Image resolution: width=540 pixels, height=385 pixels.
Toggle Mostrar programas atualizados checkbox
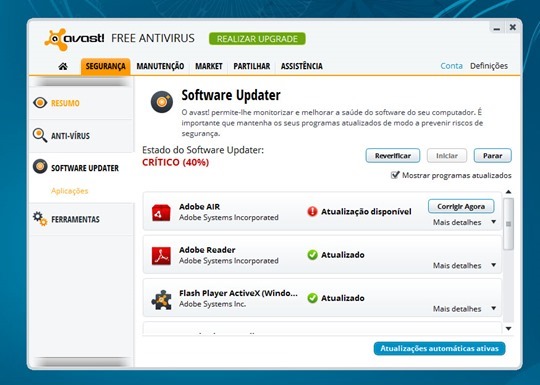(x=395, y=175)
